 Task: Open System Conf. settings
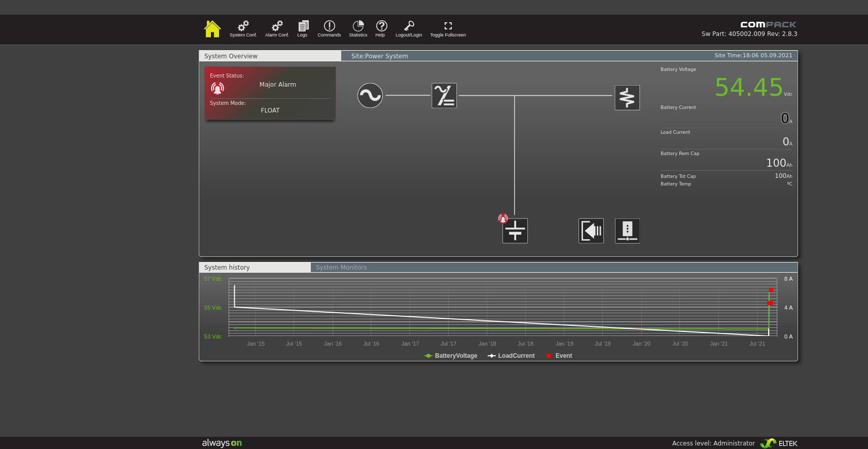pos(243,28)
